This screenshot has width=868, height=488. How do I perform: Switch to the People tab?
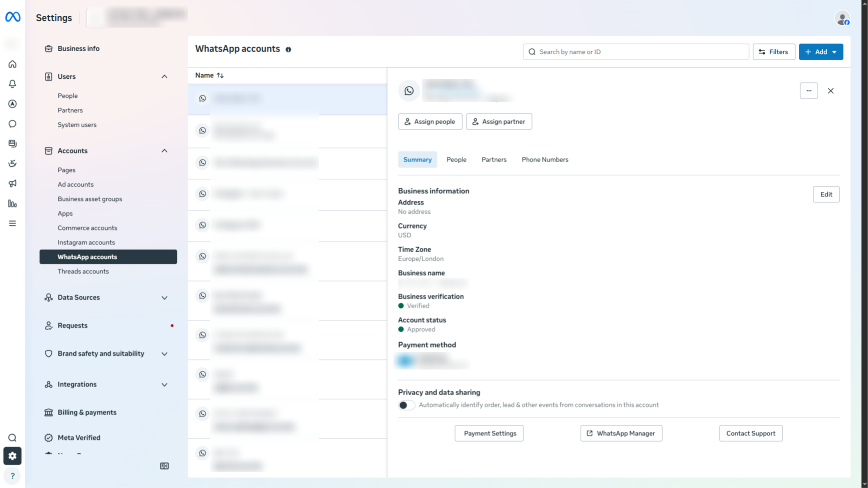pos(456,160)
